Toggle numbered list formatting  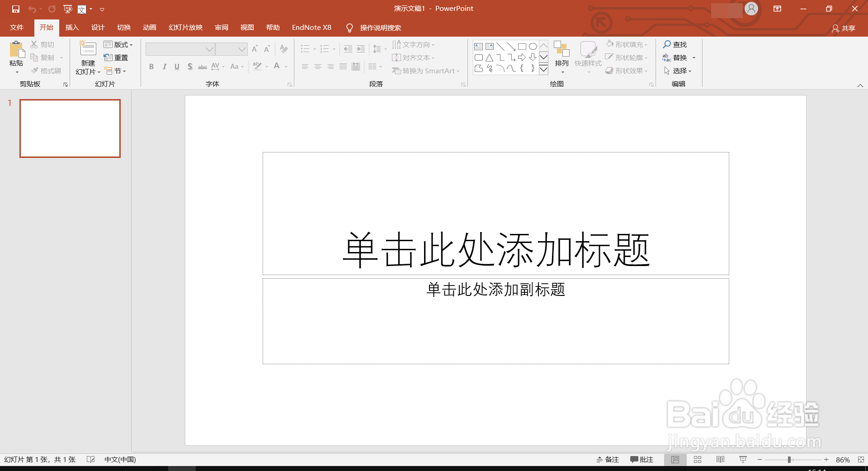pos(325,48)
